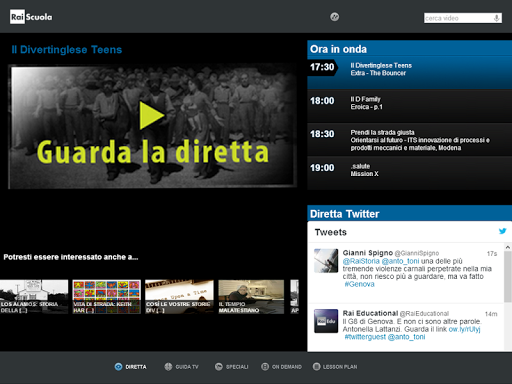This screenshot has height=384, width=512.
Task: Open the Vita di strada: Keith Haring thumbnail
Action: [107, 297]
